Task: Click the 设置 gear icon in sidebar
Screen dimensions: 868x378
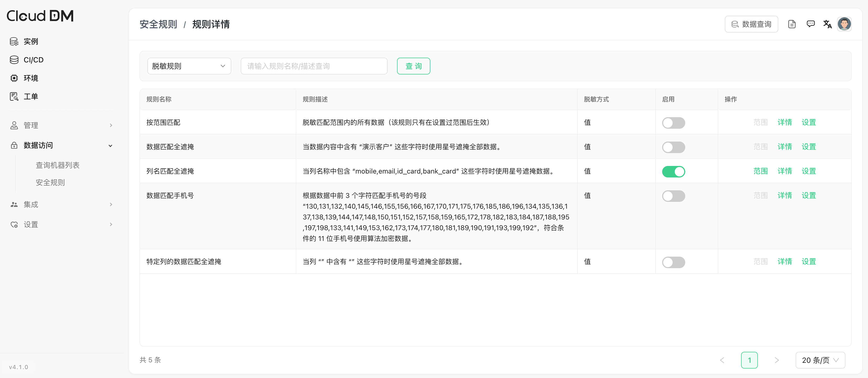Action: (14, 225)
